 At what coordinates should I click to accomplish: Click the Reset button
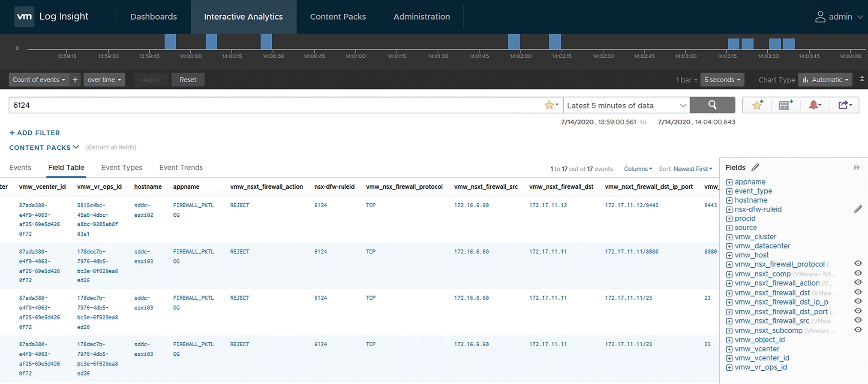point(188,80)
